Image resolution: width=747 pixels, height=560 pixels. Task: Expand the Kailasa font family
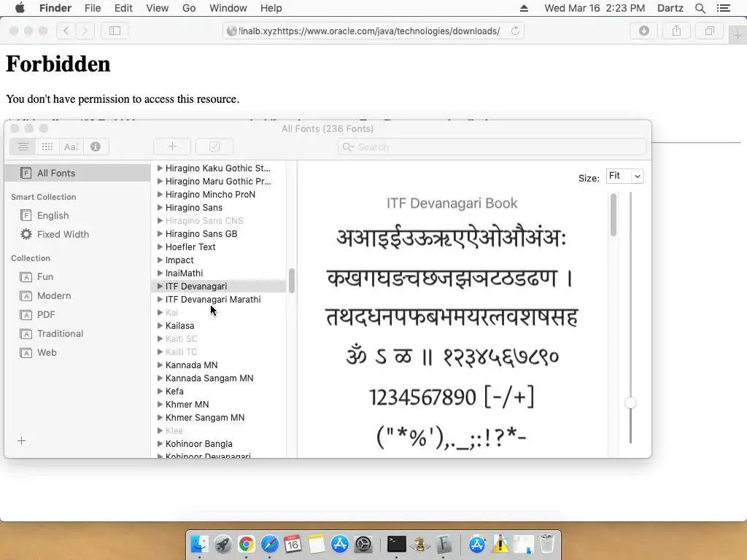pyautogui.click(x=160, y=326)
